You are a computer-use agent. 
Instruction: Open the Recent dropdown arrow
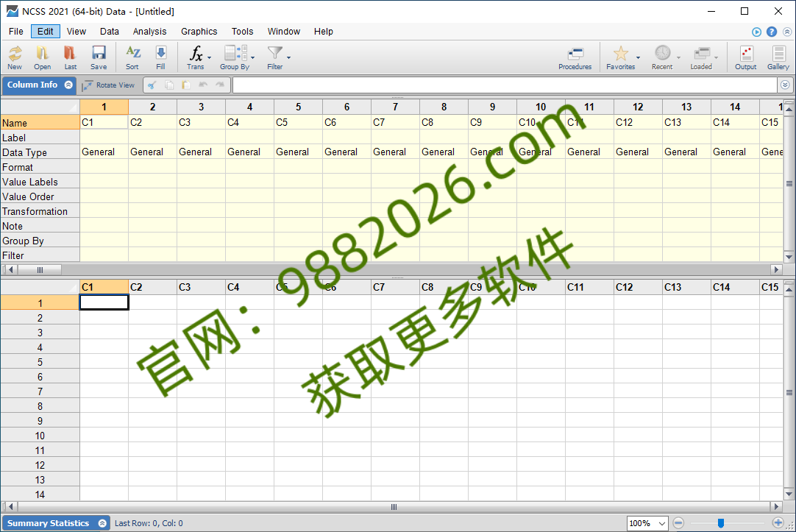(678, 57)
